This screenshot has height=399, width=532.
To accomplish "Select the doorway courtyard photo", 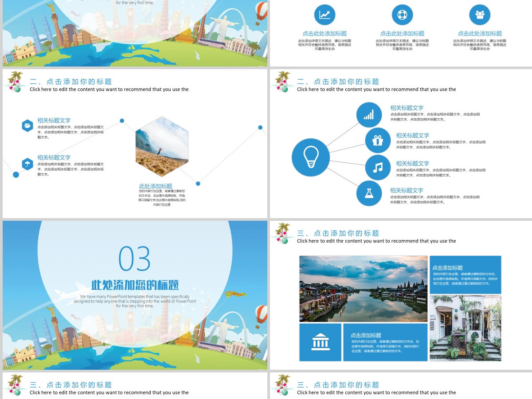I will [465, 328].
